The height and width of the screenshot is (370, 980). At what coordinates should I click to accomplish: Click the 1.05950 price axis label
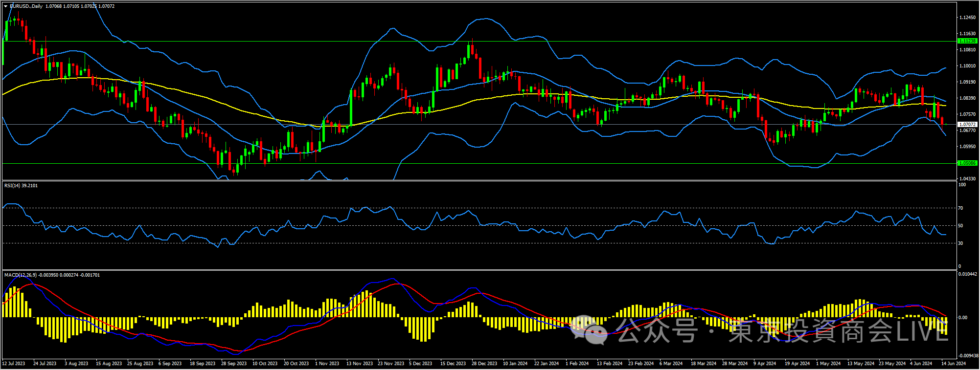pyautogui.click(x=967, y=147)
